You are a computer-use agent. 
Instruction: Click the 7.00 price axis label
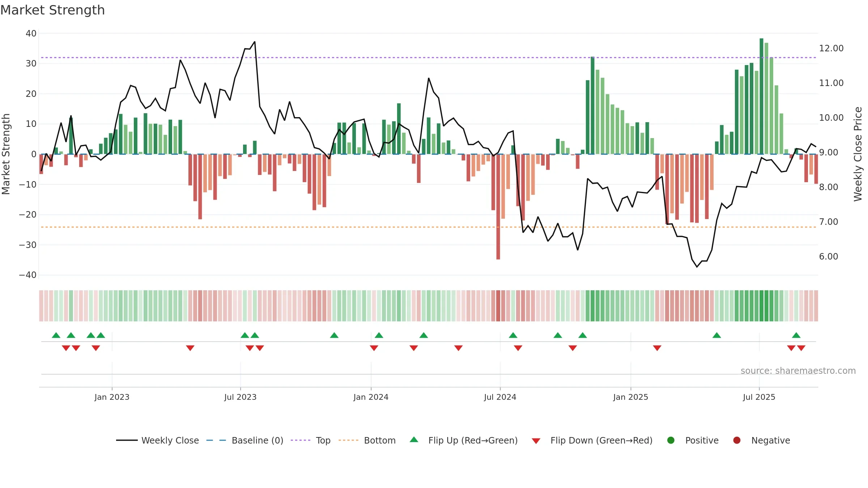pyautogui.click(x=829, y=222)
